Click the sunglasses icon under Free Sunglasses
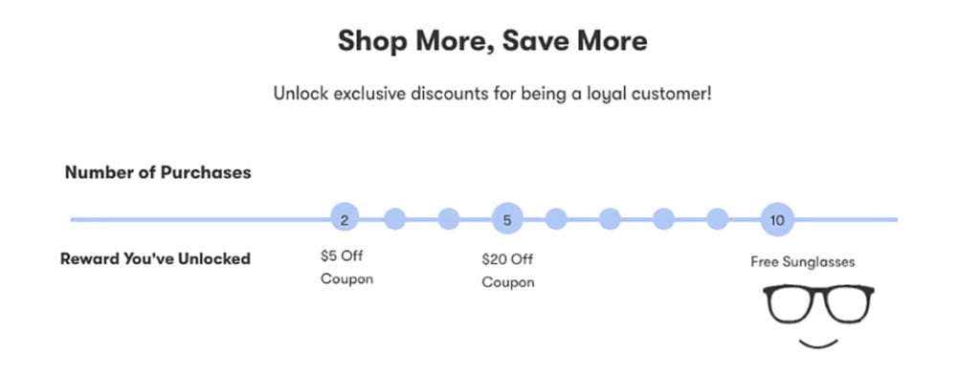Viewport: 980px width, 375px height. pyautogui.click(x=819, y=304)
